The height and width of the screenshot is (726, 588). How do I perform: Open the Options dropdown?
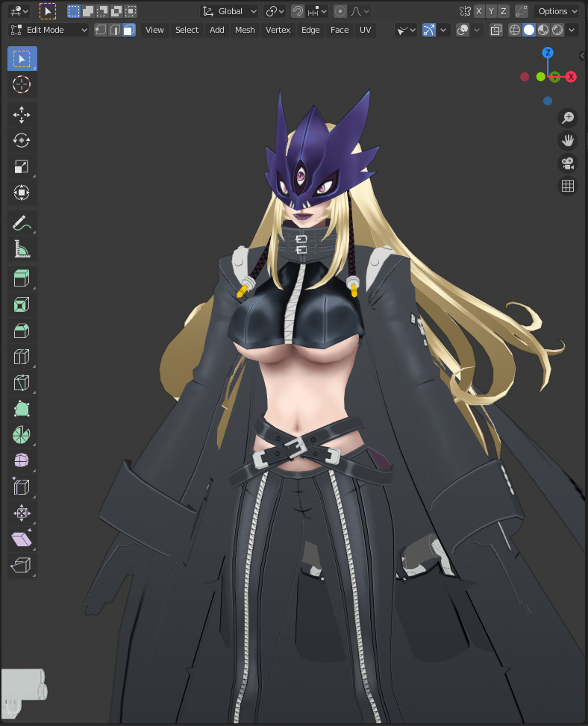[557, 11]
